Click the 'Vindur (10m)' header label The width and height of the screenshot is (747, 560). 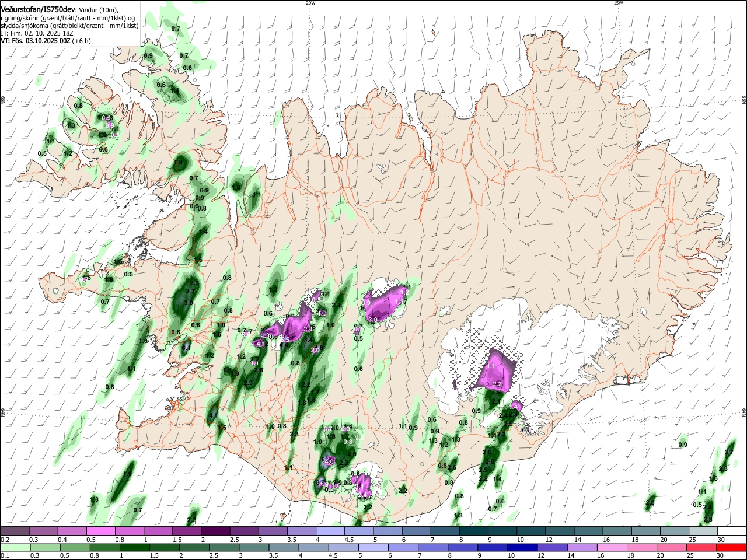coord(99,10)
